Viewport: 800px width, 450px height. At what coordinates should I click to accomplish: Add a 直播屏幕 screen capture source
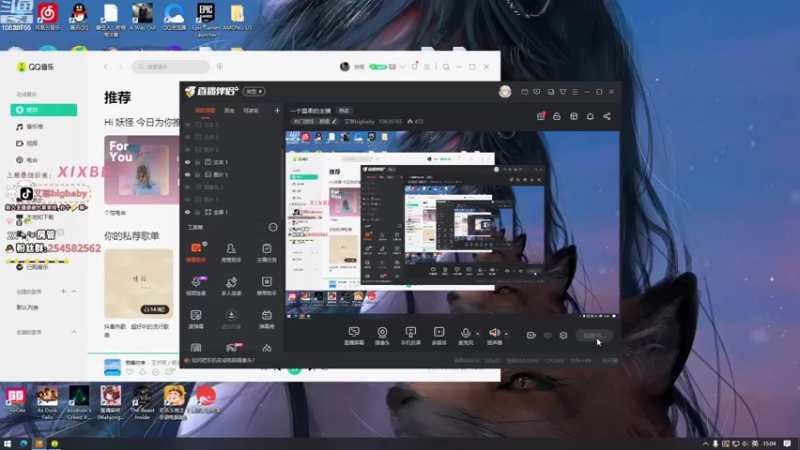coord(354,336)
